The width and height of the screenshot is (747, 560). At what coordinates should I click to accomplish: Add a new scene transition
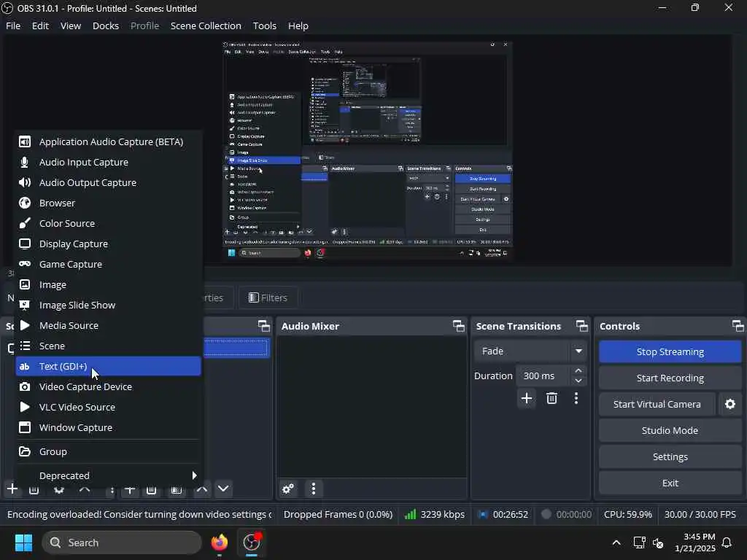(x=527, y=398)
